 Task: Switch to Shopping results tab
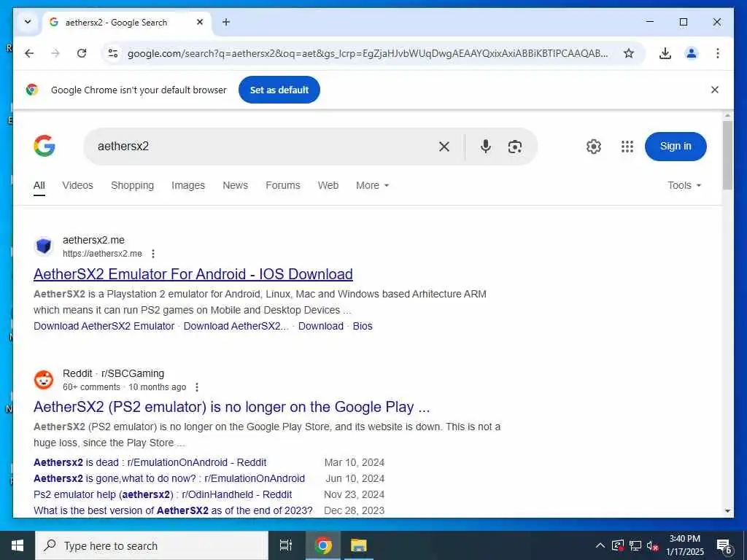pos(133,185)
